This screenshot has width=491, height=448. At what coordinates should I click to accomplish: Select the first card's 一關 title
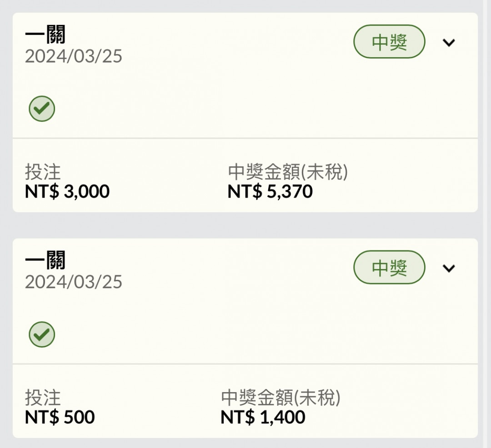coord(45,34)
